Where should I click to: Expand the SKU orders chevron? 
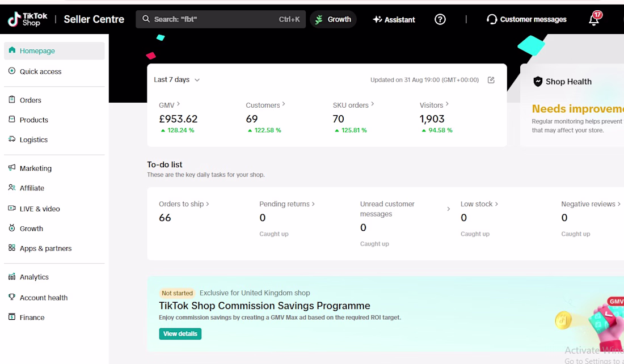[x=372, y=104]
